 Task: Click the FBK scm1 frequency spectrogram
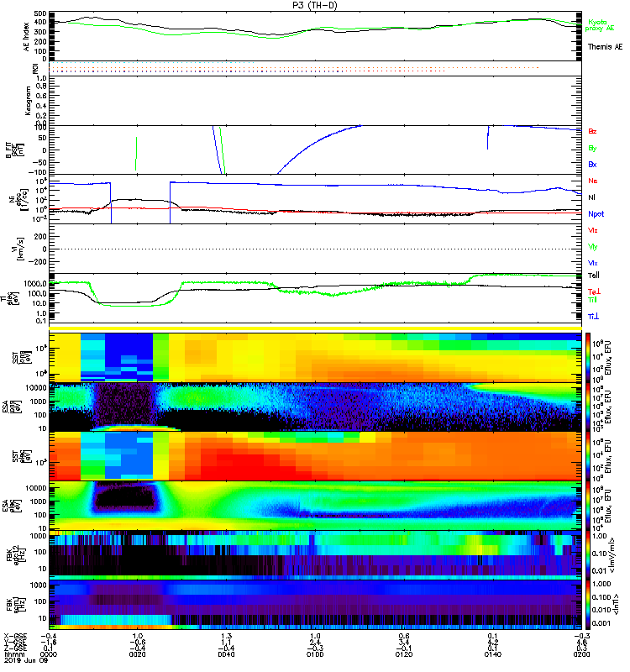(x=315, y=606)
